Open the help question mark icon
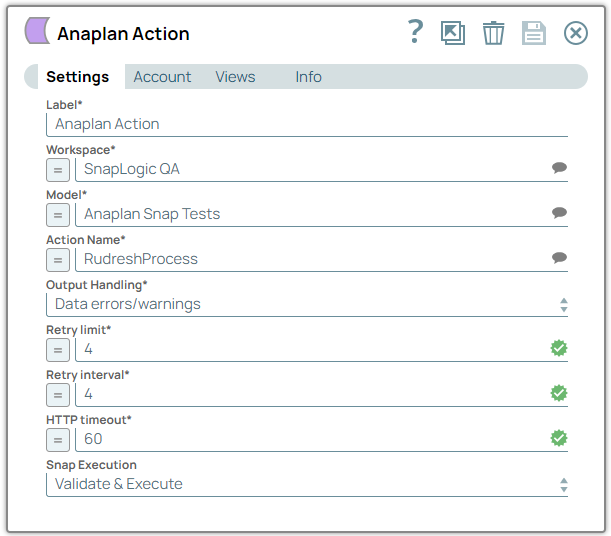The width and height of the screenshot is (611, 536). point(415,32)
